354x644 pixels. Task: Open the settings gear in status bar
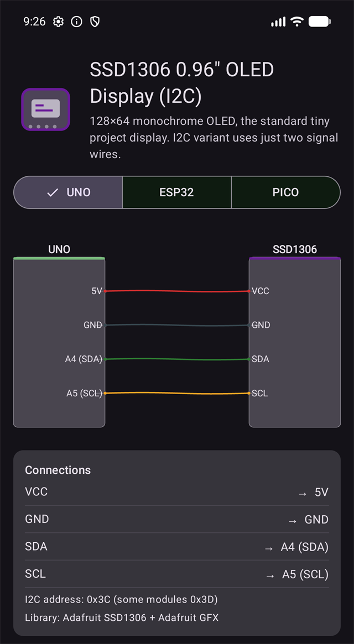[x=59, y=22]
